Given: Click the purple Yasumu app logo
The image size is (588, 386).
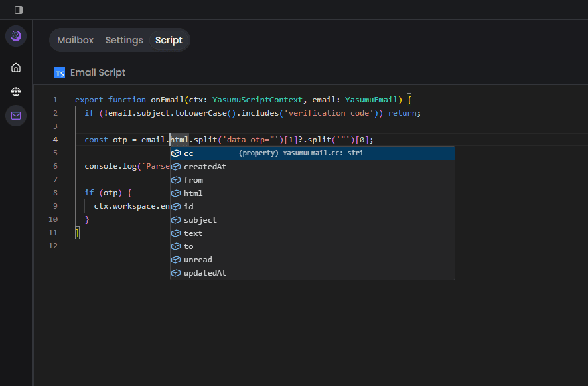Looking at the screenshot, I should [x=15, y=35].
